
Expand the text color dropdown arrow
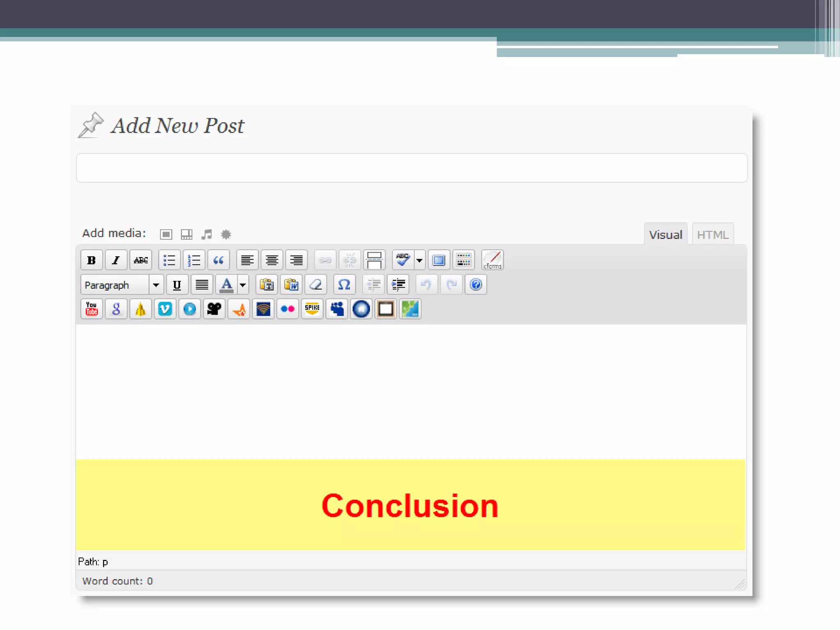click(243, 285)
